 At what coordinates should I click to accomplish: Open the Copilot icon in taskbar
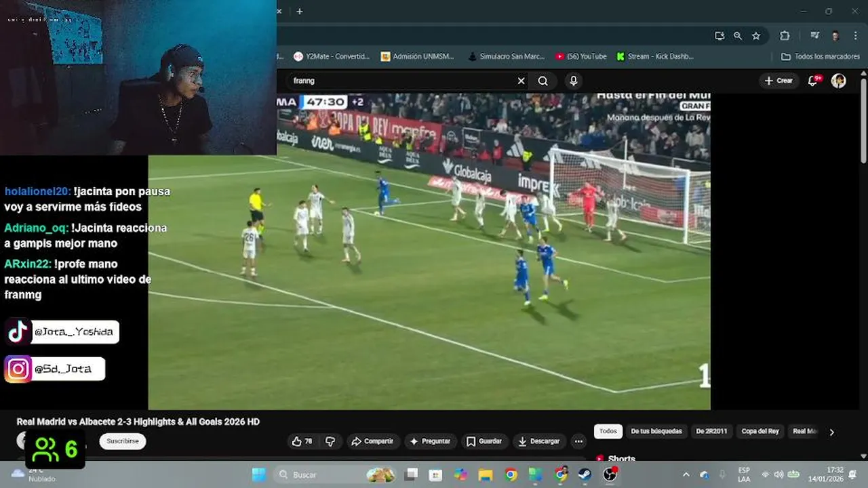pyautogui.click(x=460, y=474)
